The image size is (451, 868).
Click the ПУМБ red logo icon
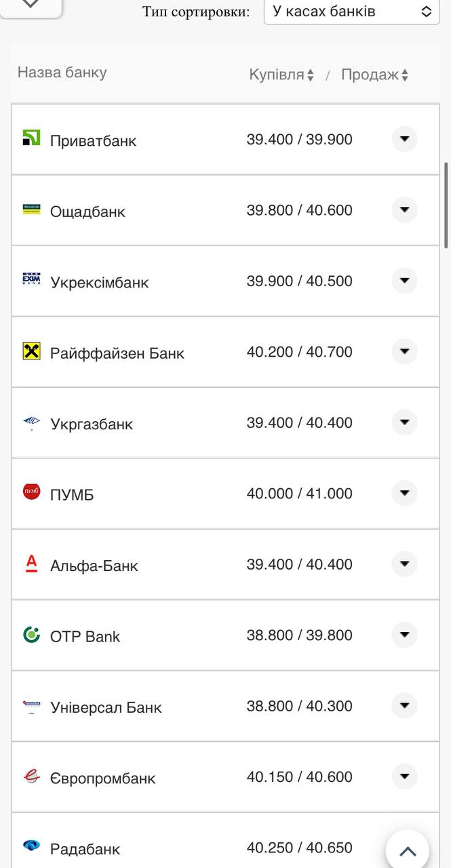click(31, 492)
